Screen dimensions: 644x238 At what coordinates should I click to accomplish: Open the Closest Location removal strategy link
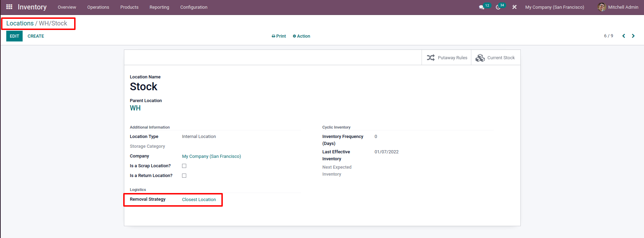tap(199, 199)
